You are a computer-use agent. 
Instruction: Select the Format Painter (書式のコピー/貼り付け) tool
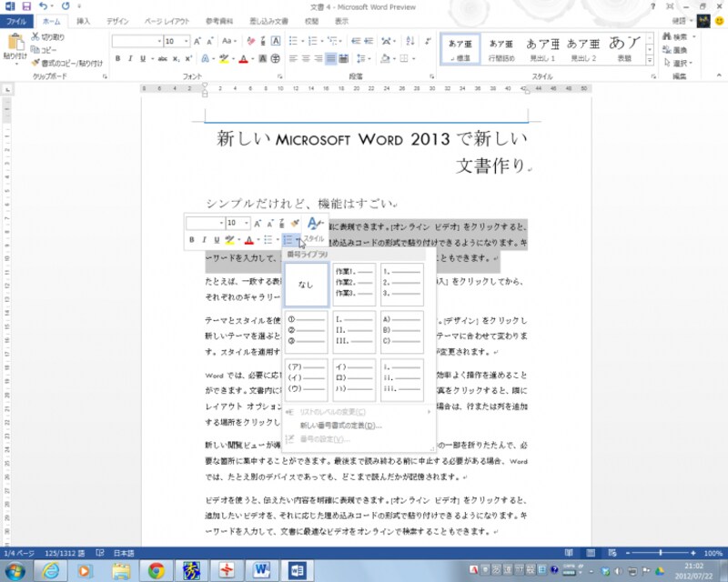(35, 63)
